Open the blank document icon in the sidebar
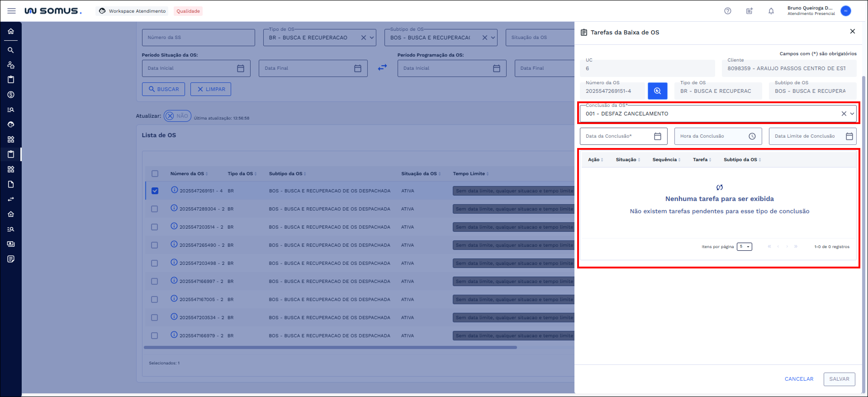Image resolution: width=868 pixels, height=397 pixels. click(x=11, y=184)
